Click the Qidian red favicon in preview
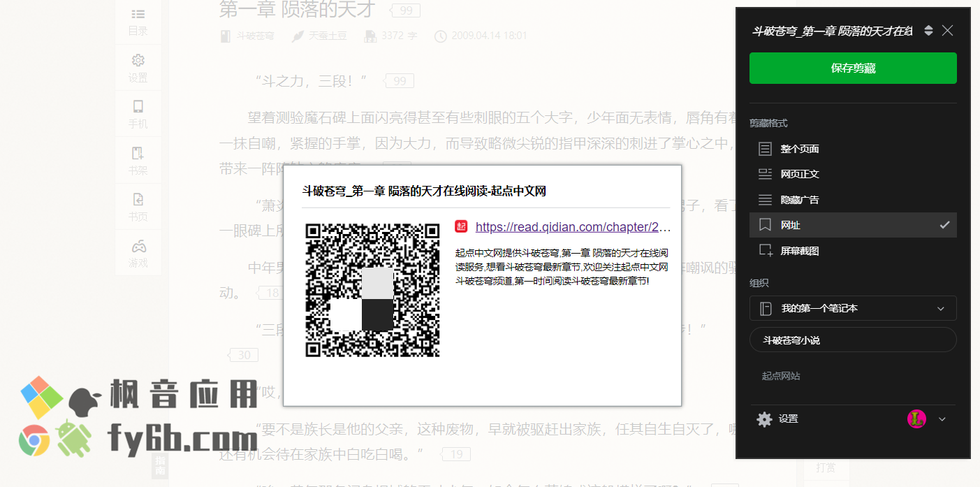This screenshot has width=980, height=487. pos(461,226)
